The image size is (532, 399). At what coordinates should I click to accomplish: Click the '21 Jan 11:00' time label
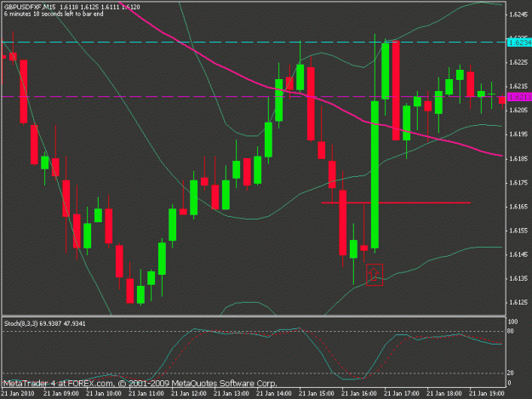pyautogui.click(x=146, y=394)
